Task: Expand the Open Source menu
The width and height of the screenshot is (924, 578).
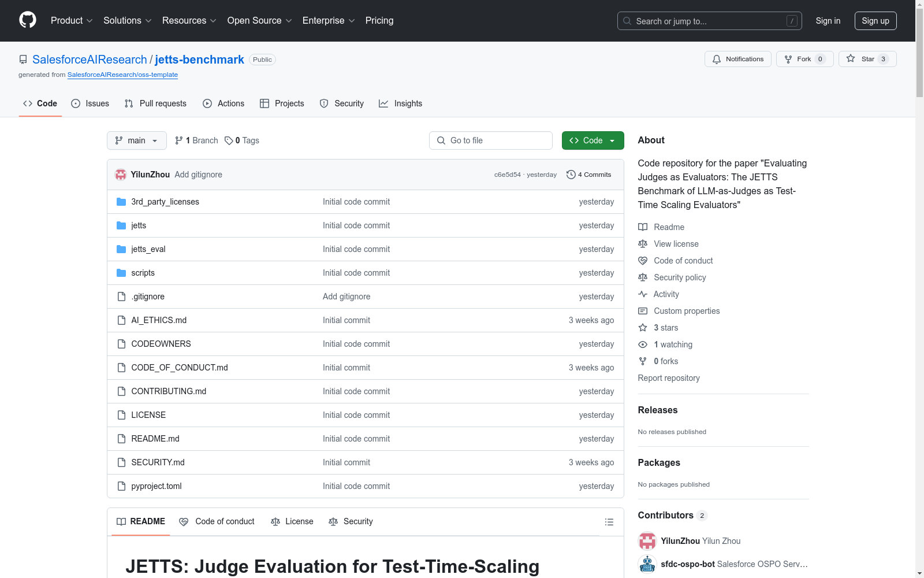Action: click(x=260, y=20)
